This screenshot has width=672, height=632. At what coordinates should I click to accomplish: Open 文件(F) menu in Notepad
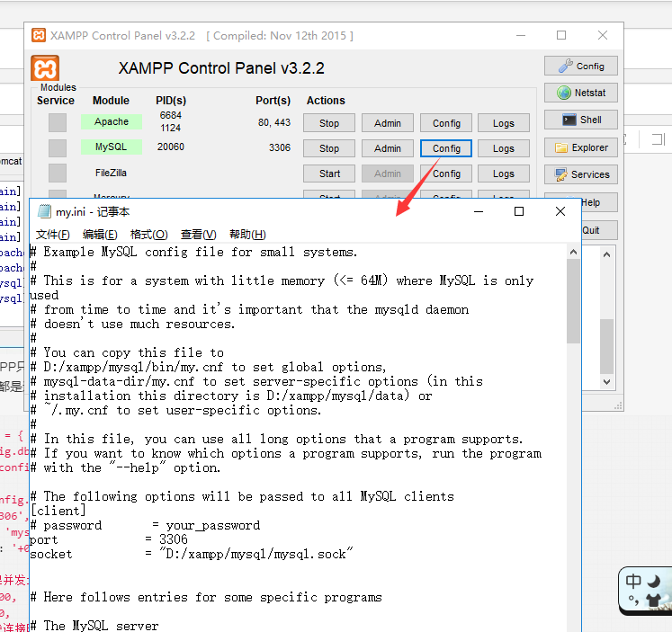(53, 235)
